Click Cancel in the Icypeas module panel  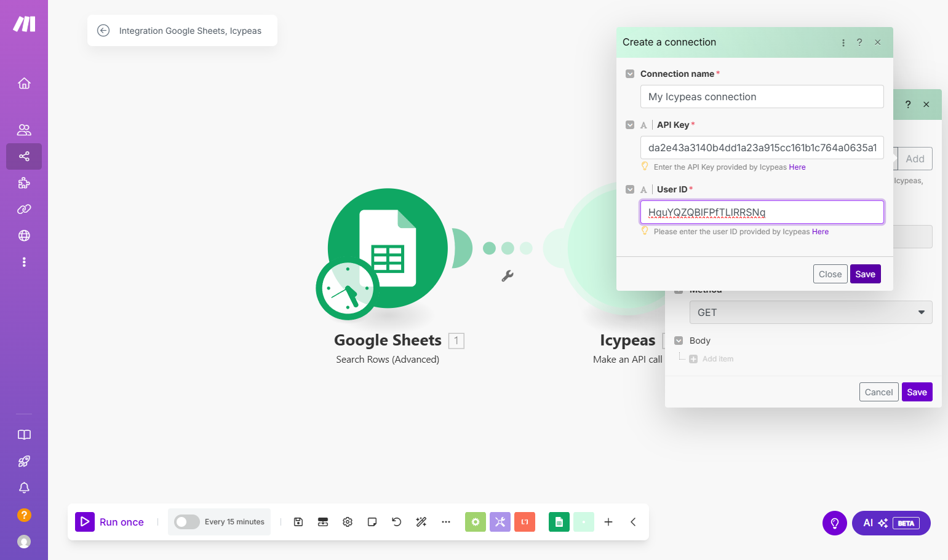[879, 392]
